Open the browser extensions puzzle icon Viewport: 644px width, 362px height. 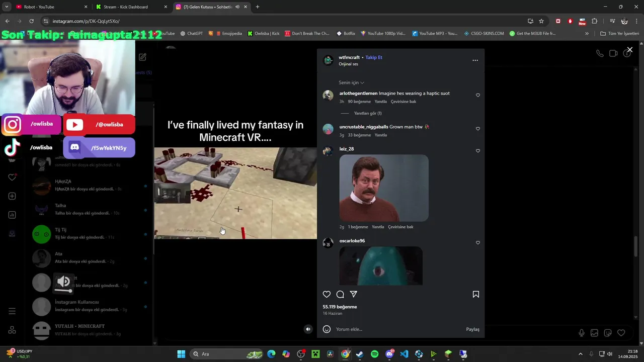(595, 21)
